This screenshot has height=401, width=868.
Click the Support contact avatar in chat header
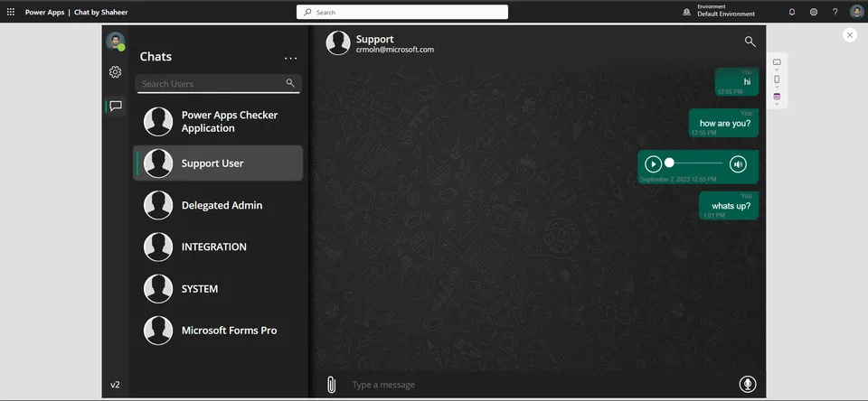coord(338,43)
